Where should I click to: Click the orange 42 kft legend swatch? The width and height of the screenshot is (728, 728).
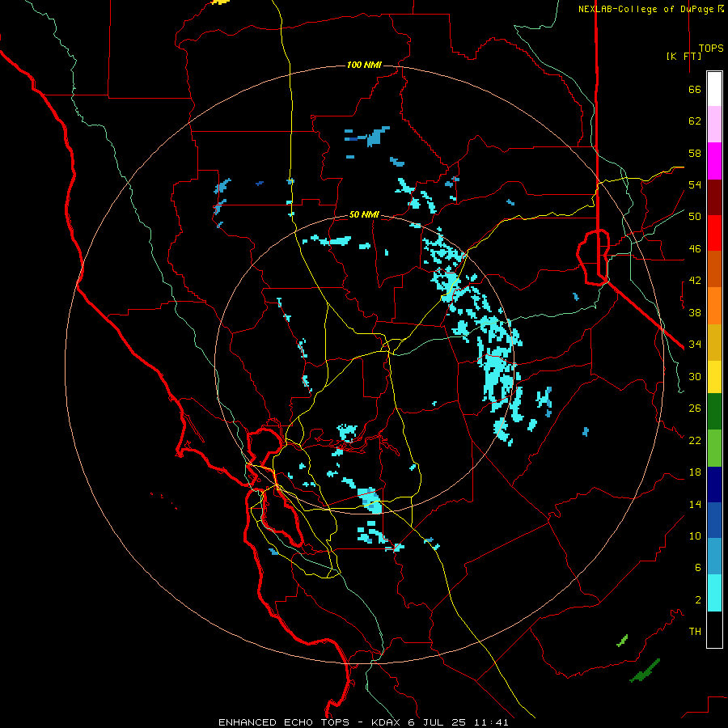click(x=714, y=306)
